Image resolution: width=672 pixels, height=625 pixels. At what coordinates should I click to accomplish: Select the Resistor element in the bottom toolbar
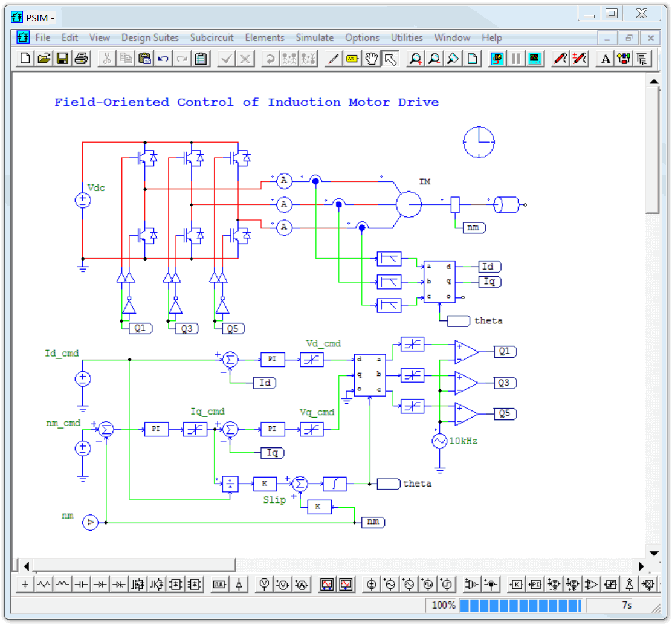click(44, 585)
